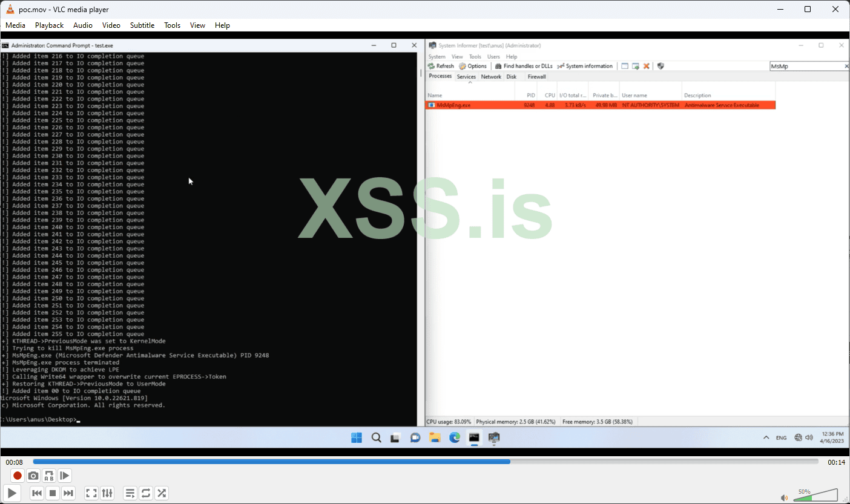850x504 pixels.
Task: Open the VLC Media menu
Action: coord(16,25)
